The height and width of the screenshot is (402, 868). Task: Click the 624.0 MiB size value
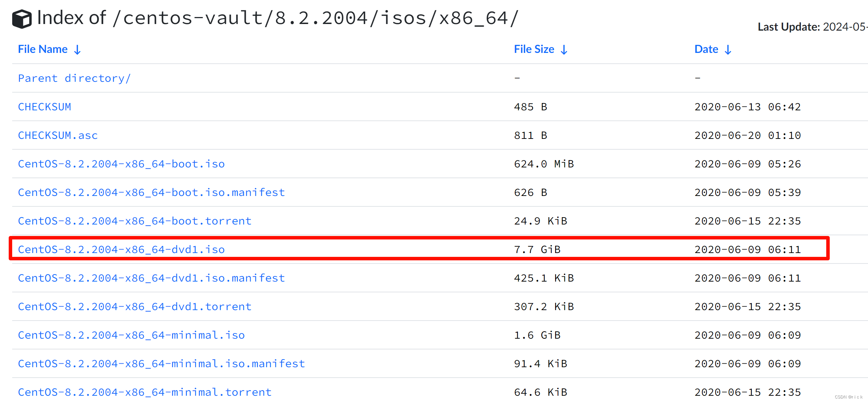click(x=544, y=164)
